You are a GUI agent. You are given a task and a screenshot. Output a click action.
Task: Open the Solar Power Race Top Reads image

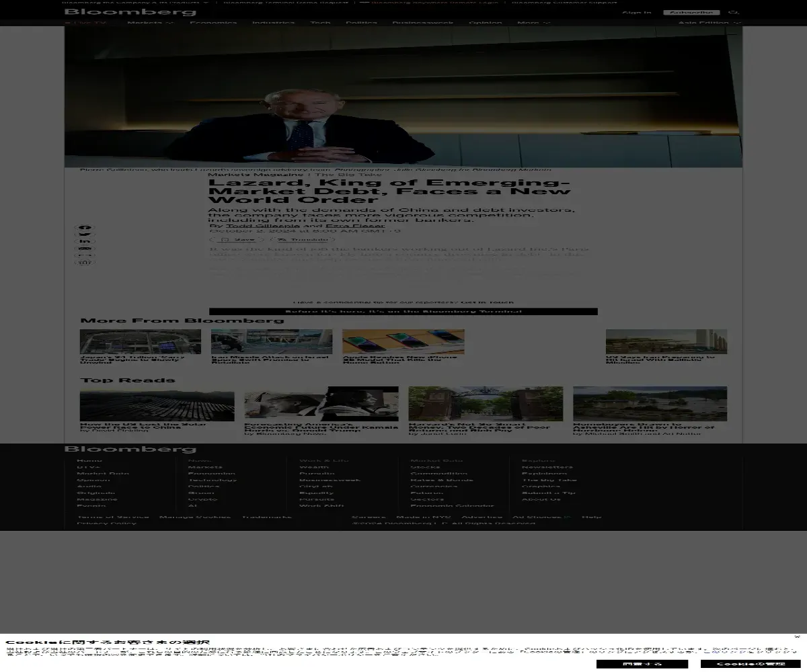pos(157,404)
